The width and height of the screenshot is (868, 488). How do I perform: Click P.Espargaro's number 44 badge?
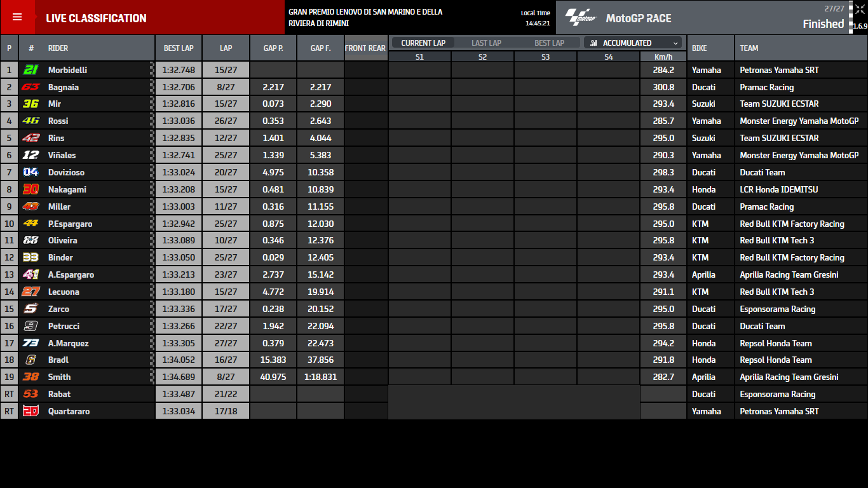(x=31, y=224)
